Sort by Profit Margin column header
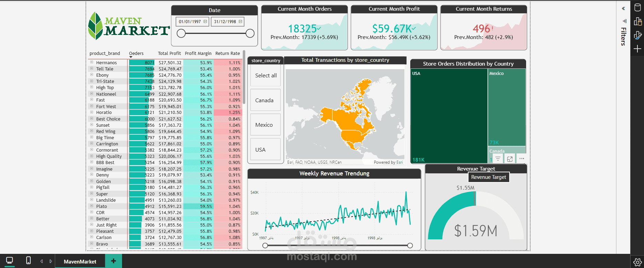 tap(198, 54)
